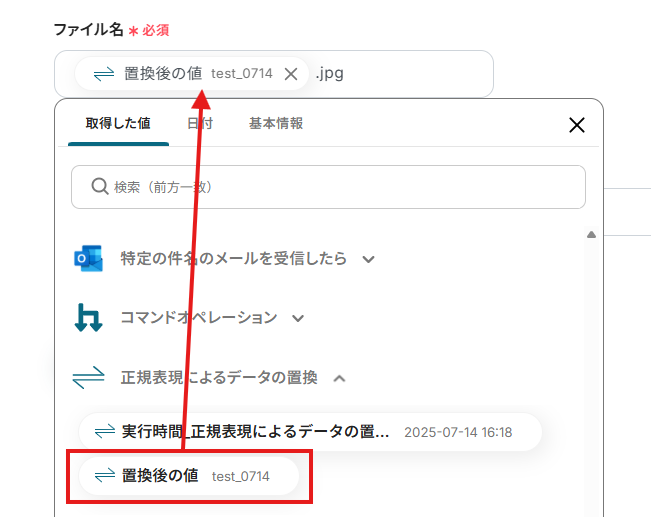
Task: Click the swap icon on 置換後の値 list row
Action: [x=105, y=475]
